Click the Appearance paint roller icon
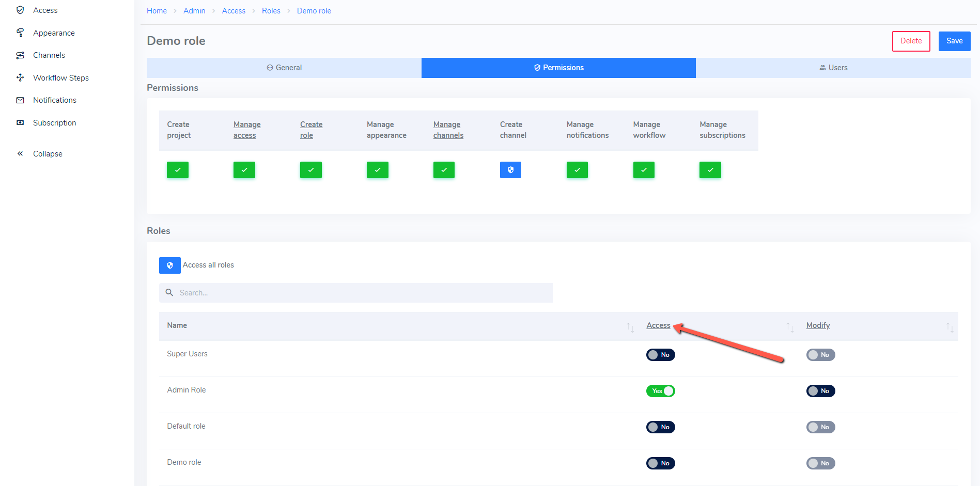 click(x=20, y=33)
